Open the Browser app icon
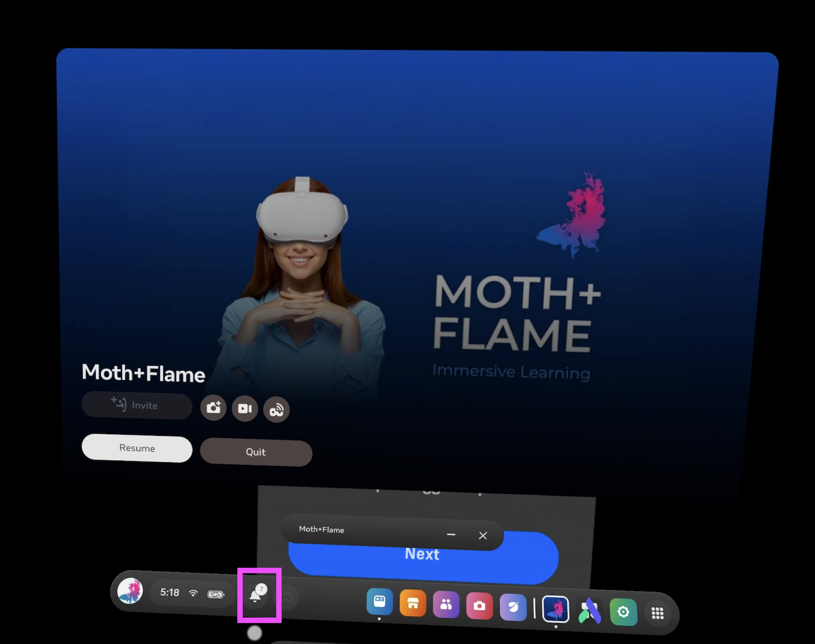Image resolution: width=815 pixels, height=644 pixels. point(513,607)
